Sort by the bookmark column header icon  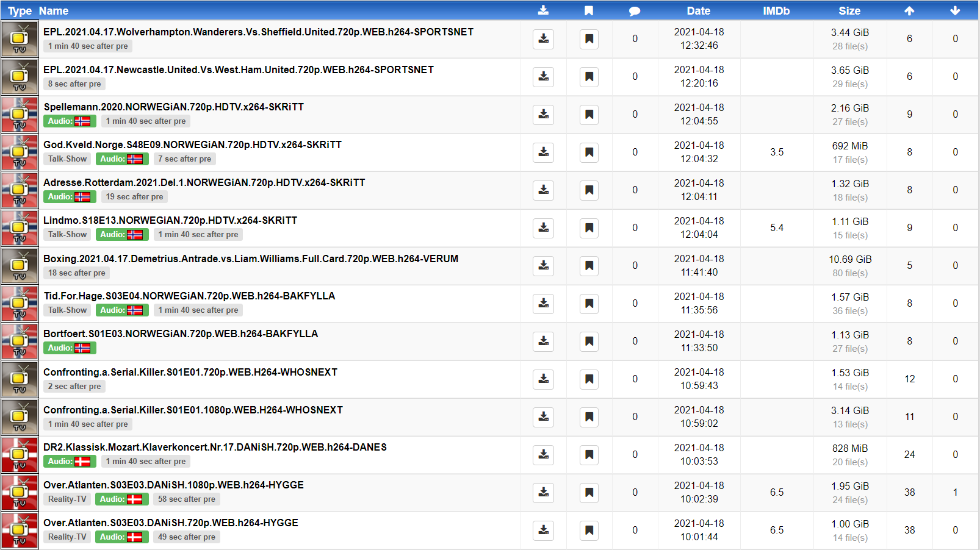[589, 10]
